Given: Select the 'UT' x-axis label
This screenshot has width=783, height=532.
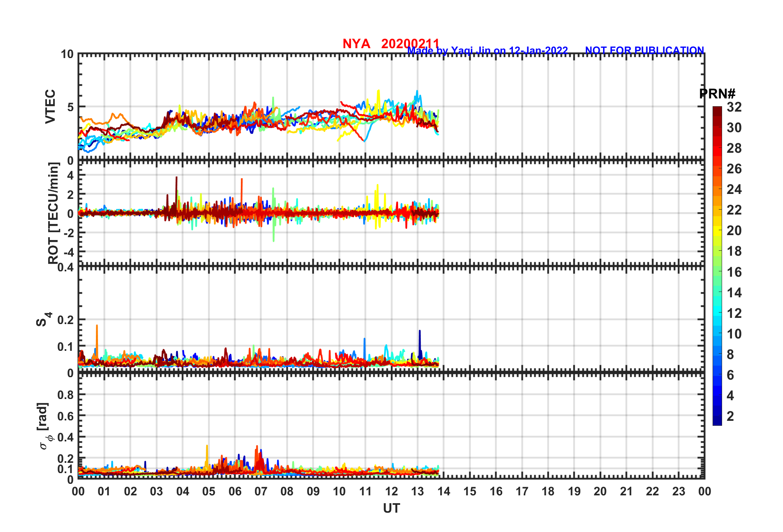Looking at the screenshot, I should click(x=391, y=509).
